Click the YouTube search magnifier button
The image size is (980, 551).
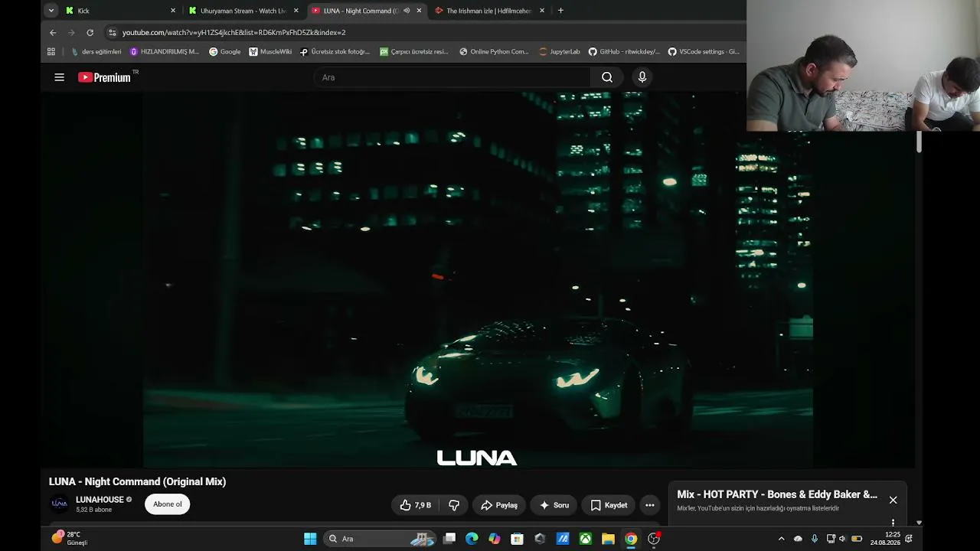607,77
